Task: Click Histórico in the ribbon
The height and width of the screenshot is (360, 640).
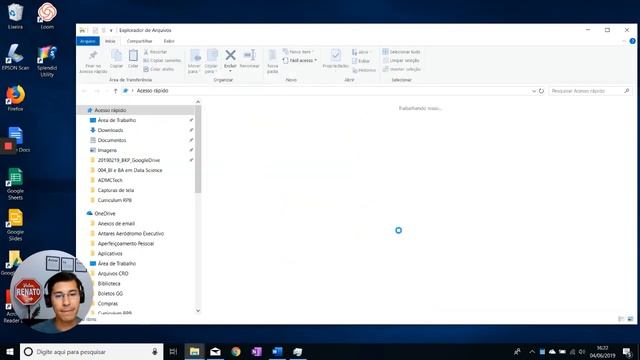Action: (x=364, y=70)
